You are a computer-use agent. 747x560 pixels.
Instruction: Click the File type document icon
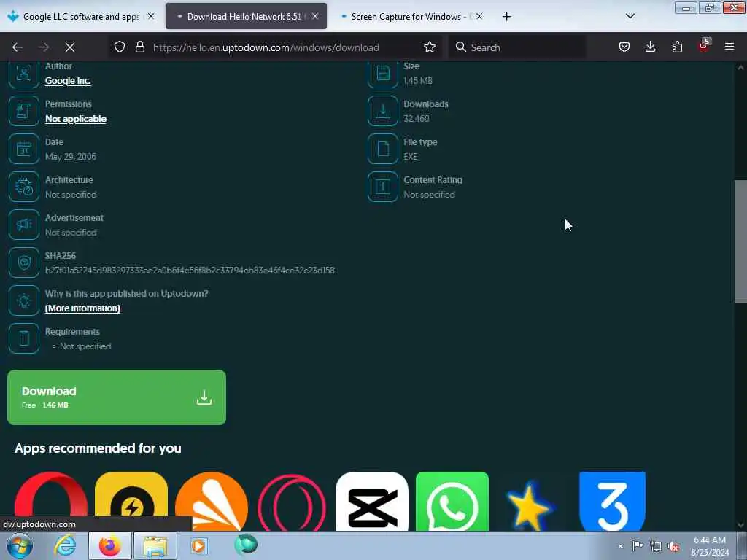(x=382, y=149)
